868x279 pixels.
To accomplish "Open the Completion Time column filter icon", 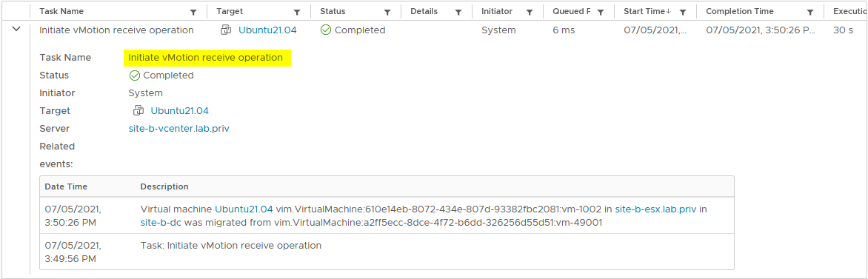I will click(810, 12).
